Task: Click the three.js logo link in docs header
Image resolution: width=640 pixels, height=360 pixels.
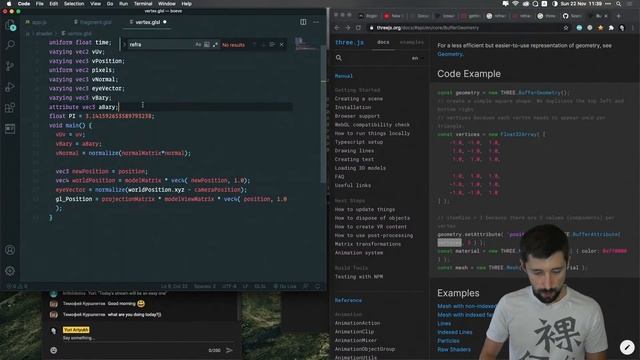Action: click(x=349, y=42)
